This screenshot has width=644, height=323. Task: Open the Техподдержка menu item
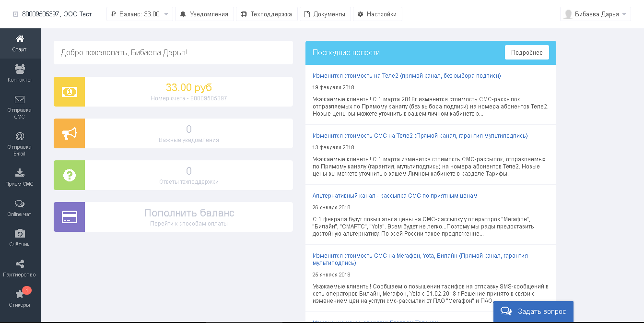(267, 14)
